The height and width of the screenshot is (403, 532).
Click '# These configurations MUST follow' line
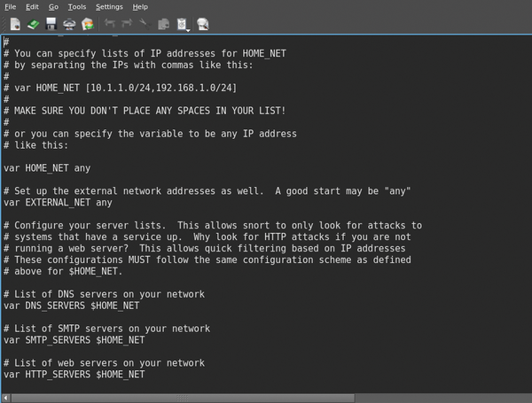click(207, 260)
